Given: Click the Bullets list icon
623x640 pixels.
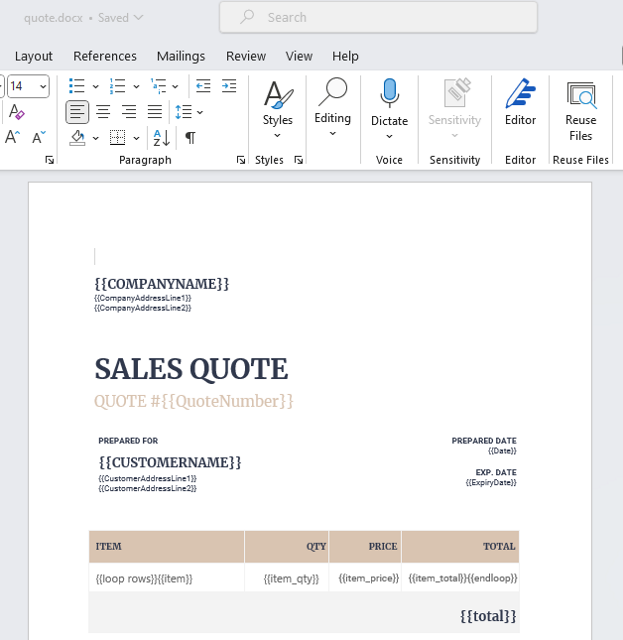Looking at the screenshot, I should (x=77, y=86).
